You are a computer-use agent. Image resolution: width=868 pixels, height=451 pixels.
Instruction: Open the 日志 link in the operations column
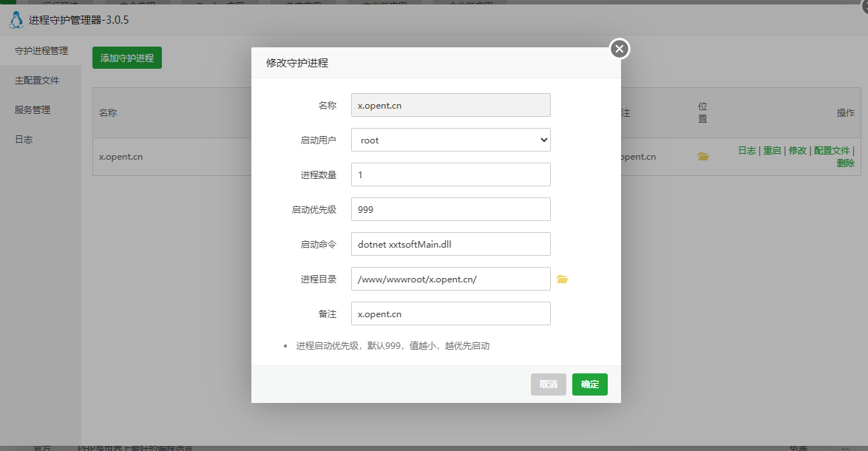click(x=747, y=151)
